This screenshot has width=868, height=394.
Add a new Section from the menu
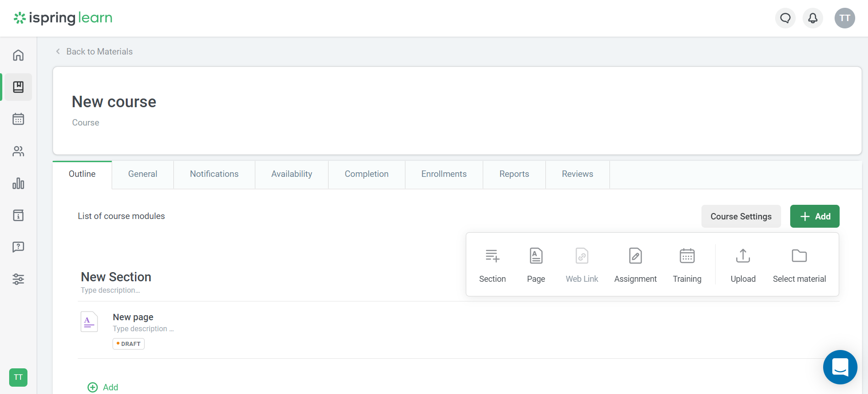tap(492, 265)
